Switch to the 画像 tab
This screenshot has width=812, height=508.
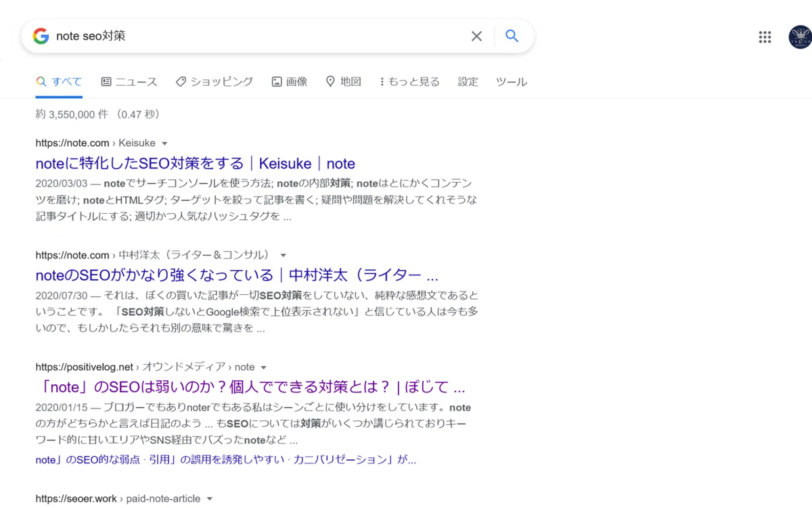pos(290,82)
